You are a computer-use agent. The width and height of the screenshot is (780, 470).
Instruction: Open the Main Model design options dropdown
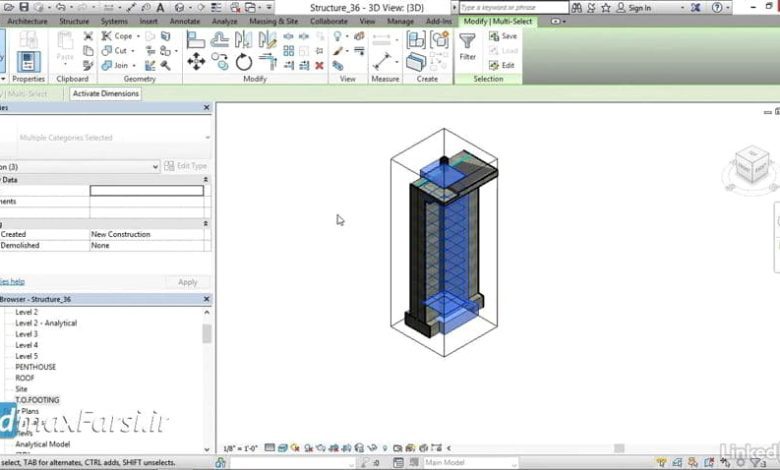coord(470,463)
